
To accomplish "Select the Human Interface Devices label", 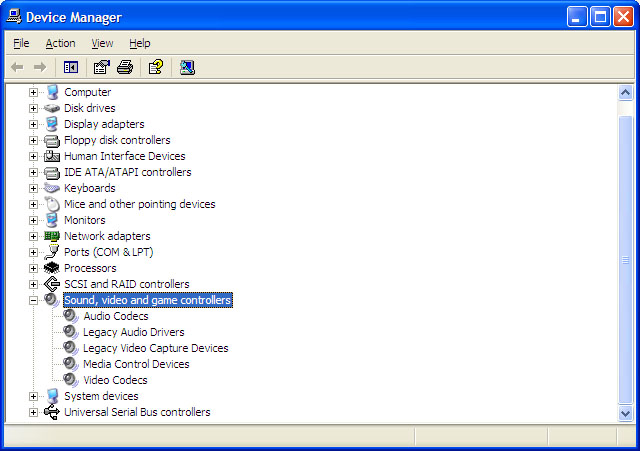I will pos(124,156).
